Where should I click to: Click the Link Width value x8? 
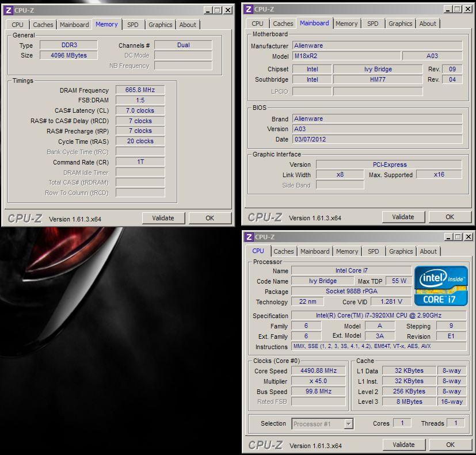(340, 174)
